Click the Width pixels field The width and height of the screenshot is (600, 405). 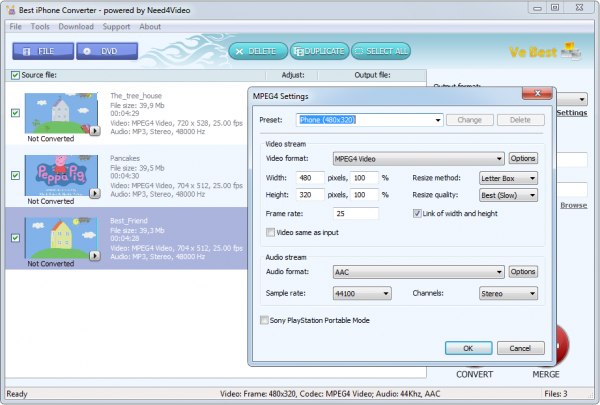310,178
